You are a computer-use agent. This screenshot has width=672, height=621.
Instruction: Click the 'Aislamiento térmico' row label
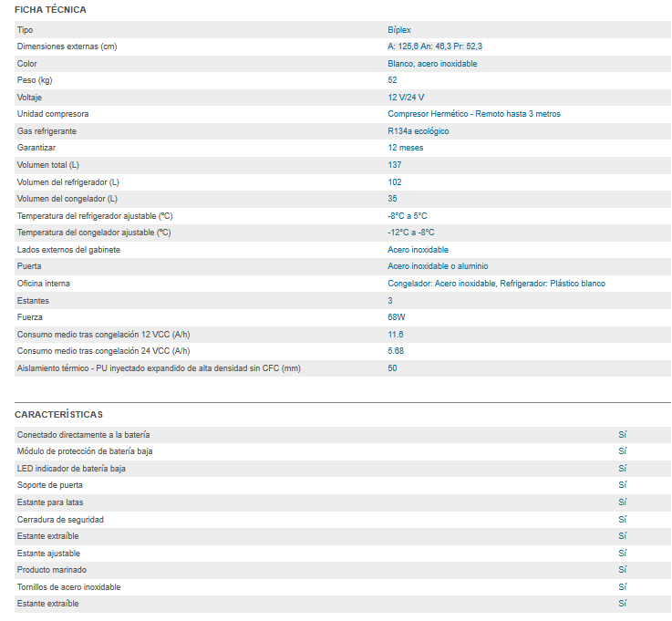[x=159, y=368]
